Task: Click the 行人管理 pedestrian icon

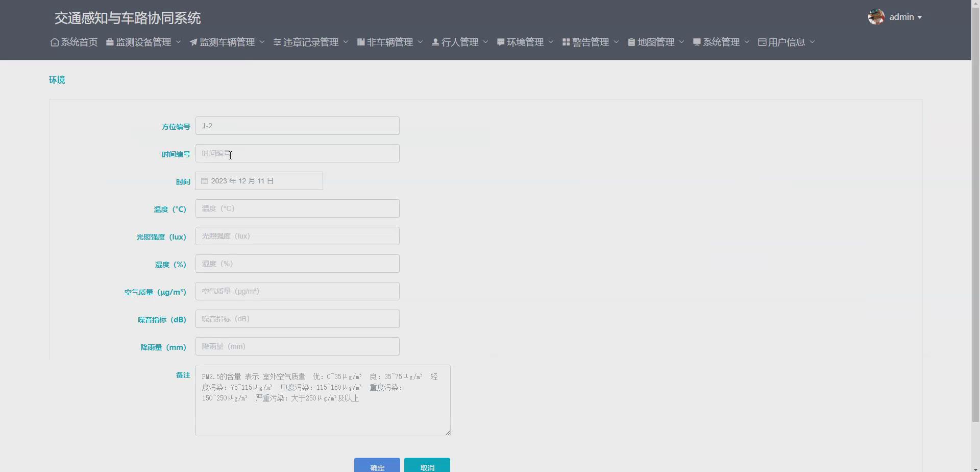Action: pyautogui.click(x=435, y=42)
